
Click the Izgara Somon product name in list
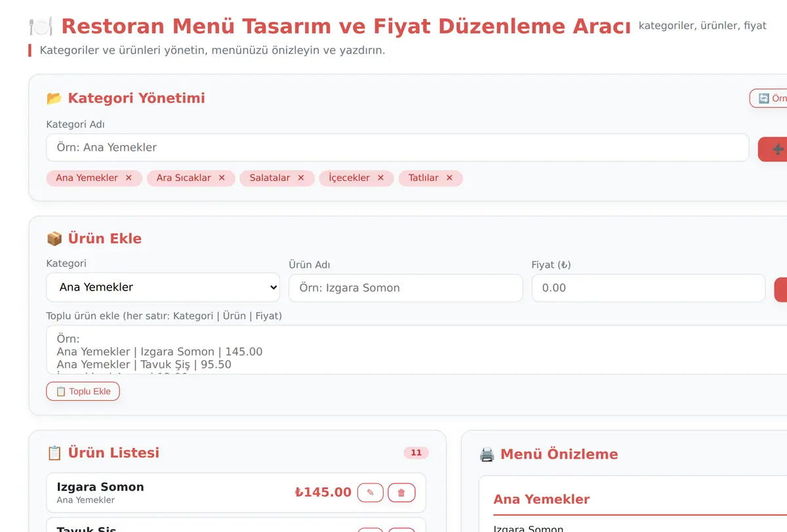pos(100,487)
